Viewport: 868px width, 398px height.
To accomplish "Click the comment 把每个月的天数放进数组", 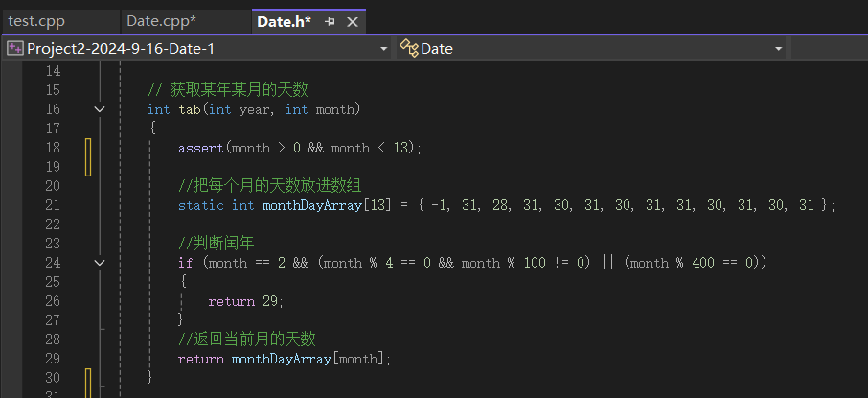I will (270, 186).
